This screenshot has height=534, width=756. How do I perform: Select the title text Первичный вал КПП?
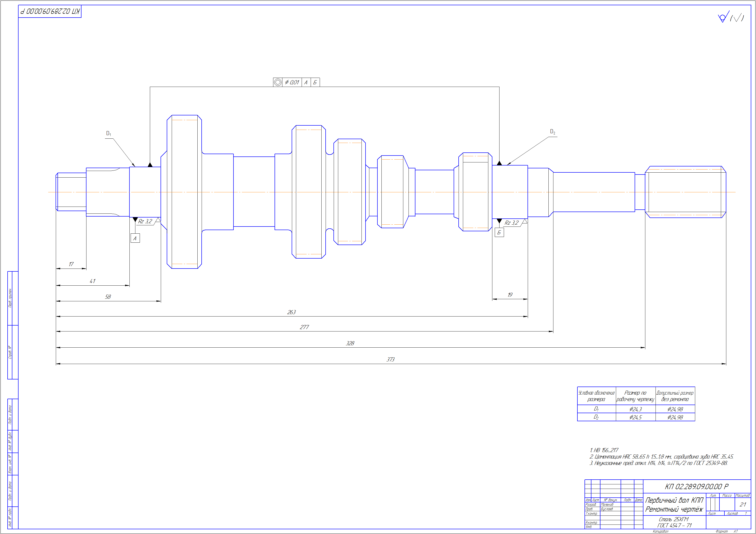click(674, 500)
